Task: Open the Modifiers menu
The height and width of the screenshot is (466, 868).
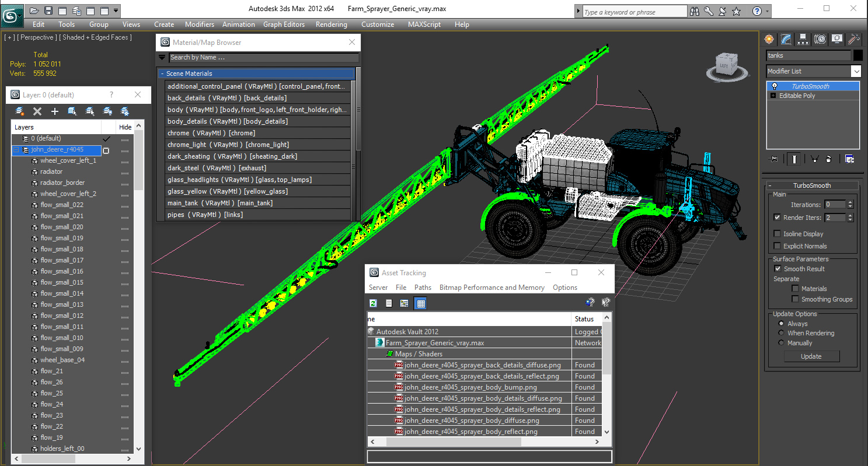Action: (x=200, y=24)
